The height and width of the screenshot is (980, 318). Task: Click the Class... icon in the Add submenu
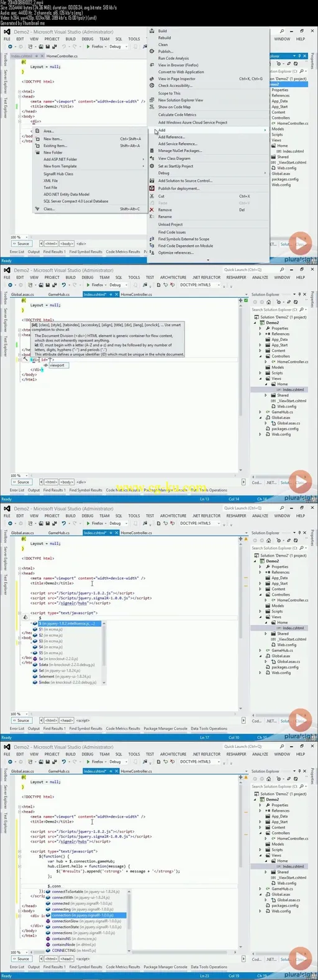(37, 209)
